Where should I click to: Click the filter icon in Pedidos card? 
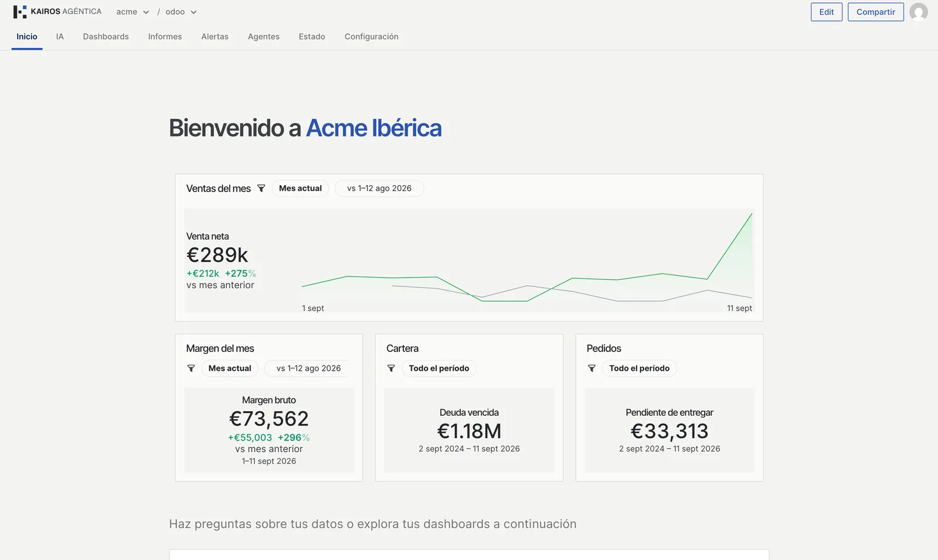[x=592, y=368]
